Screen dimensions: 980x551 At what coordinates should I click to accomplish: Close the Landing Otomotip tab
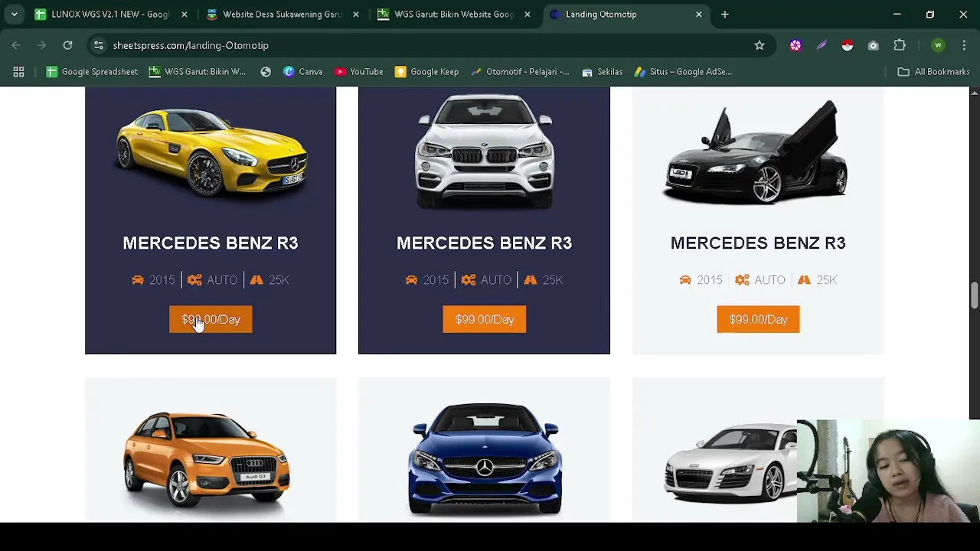[698, 14]
